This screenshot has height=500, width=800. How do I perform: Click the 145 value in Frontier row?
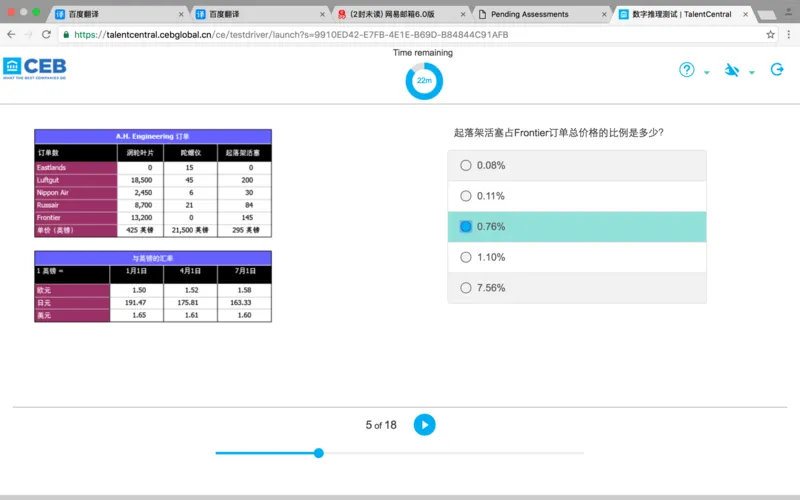245,217
